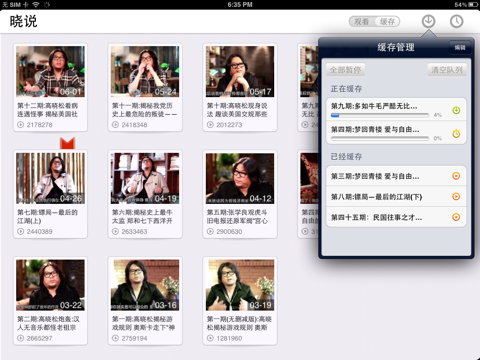This screenshot has height=360, width=480.
Task: Tap the 编辑 button in cache manager
Action: click(460, 47)
